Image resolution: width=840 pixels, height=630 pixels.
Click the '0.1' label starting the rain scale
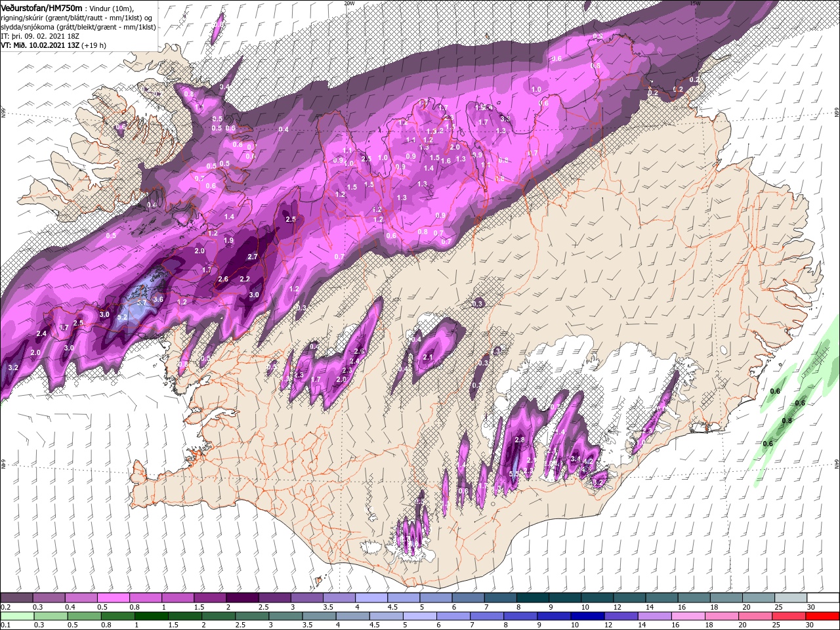click(x=5, y=625)
